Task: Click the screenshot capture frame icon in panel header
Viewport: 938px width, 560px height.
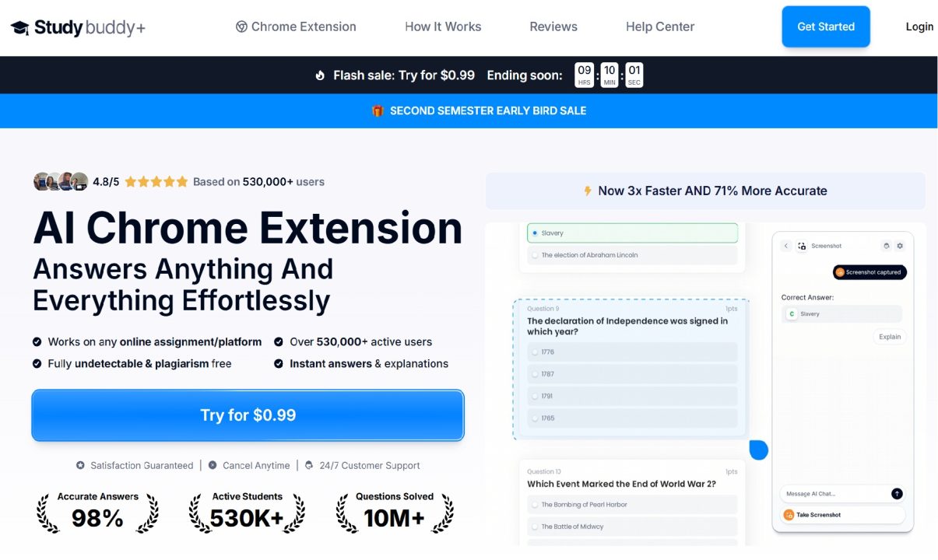Action: tap(802, 246)
